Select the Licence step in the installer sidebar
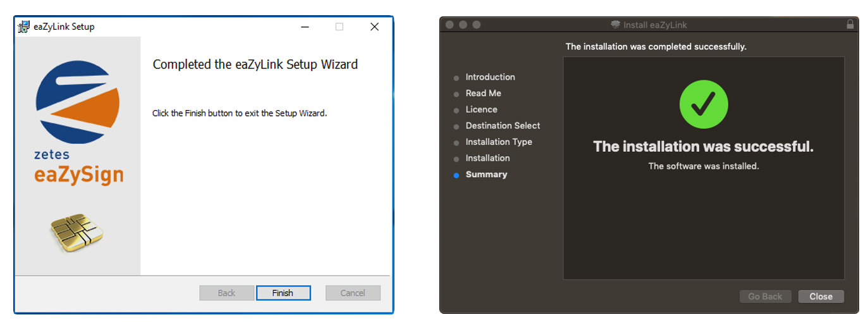Image resolution: width=868 pixels, height=322 pixels. coord(481,109)
